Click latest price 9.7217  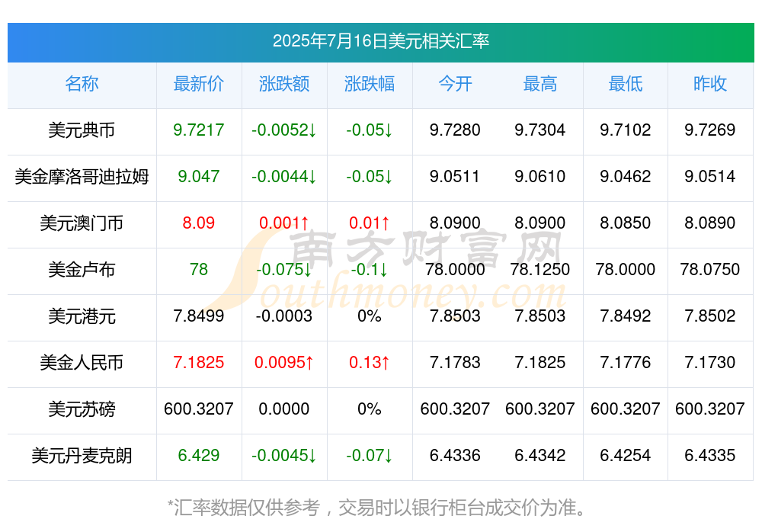(x=199, y=130)
